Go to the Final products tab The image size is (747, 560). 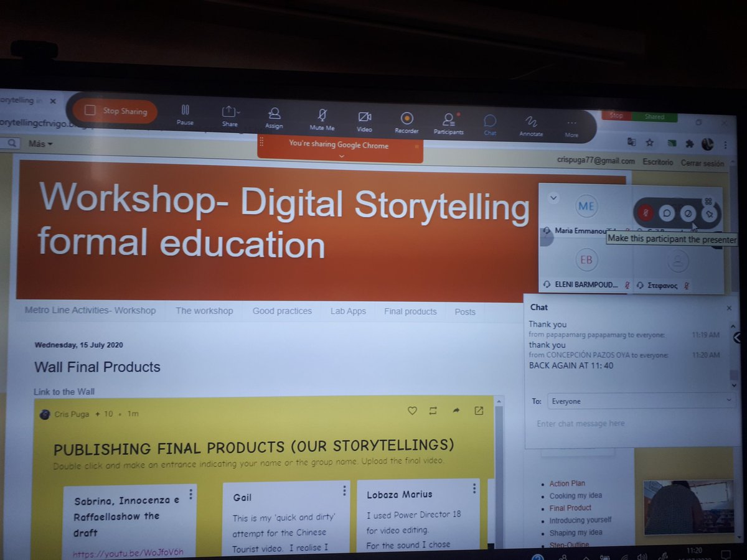(x=410, y=312)
